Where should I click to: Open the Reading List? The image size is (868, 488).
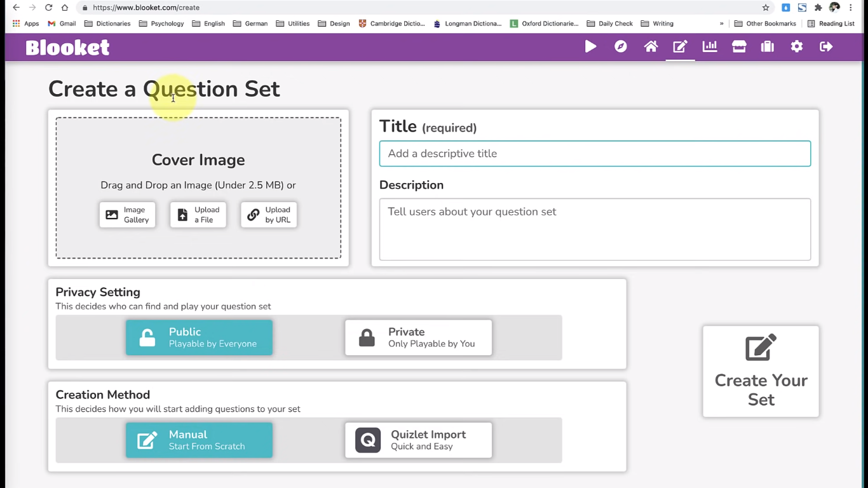tap(831, 24)
